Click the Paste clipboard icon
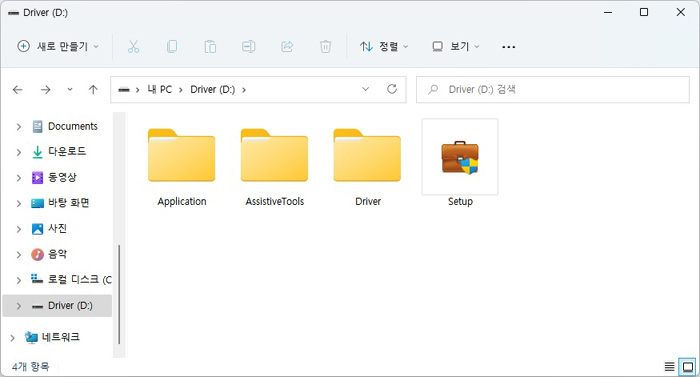 (x=210, y=46)
